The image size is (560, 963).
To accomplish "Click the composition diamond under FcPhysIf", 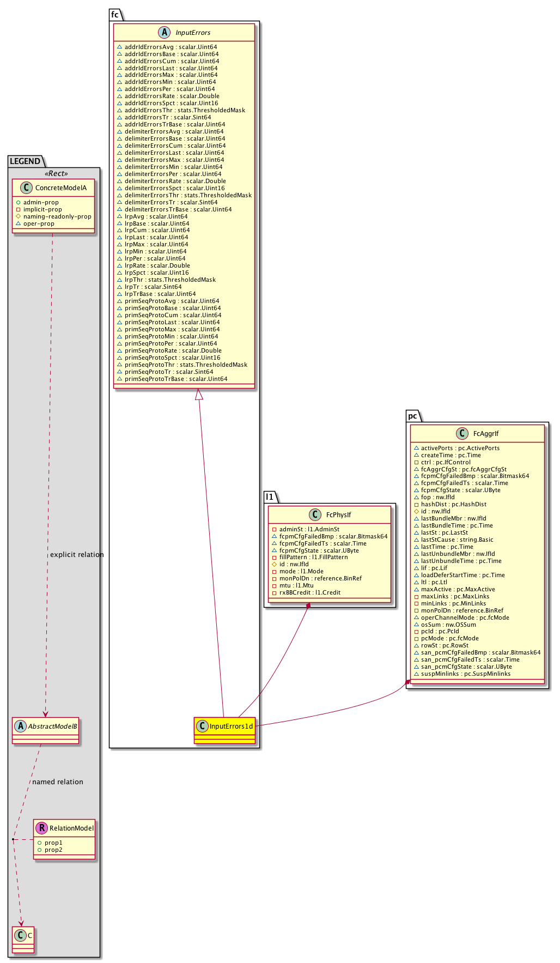I will click(308, 605).
